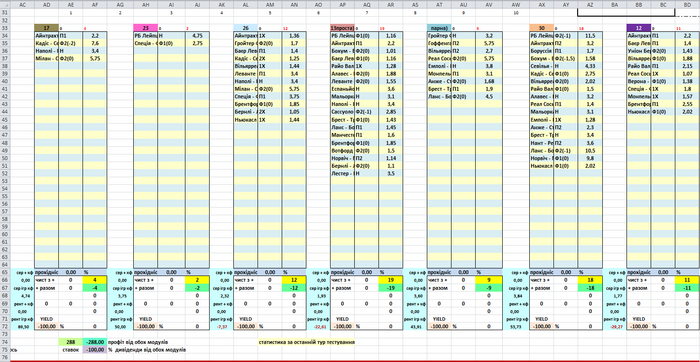Select the cell with value "11,5"
Image resolution: width=700 pixels, height=362 pixels.
590,35
